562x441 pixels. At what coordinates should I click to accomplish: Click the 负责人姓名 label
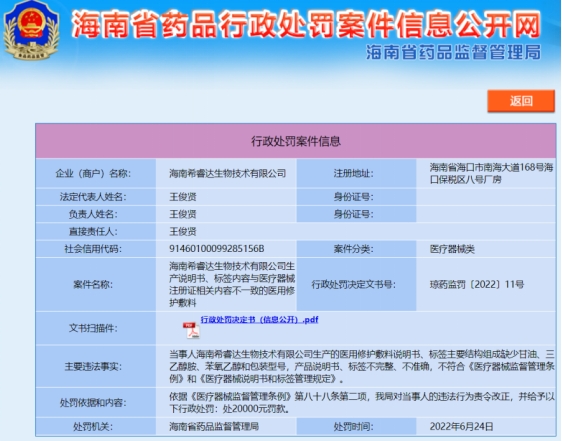[x=93, y=214]
